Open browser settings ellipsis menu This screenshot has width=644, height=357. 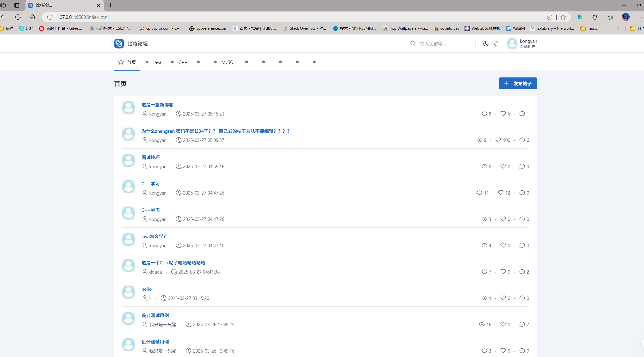640,17
